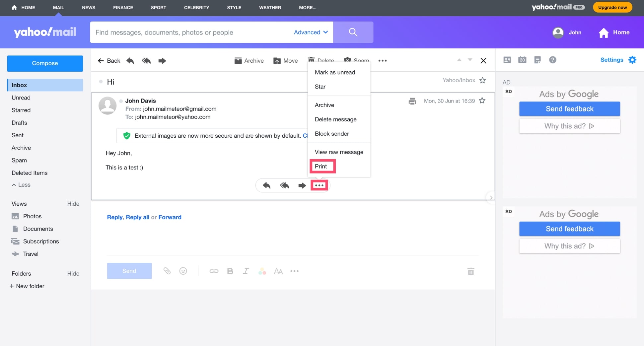644x346 pixels.
Task: Click the search magnifier button
Action: [353, 32]
